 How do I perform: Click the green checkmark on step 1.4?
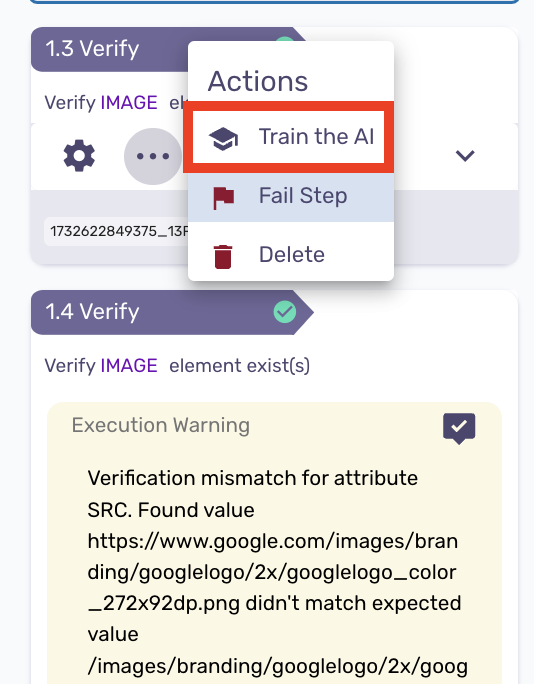point(285,312)
